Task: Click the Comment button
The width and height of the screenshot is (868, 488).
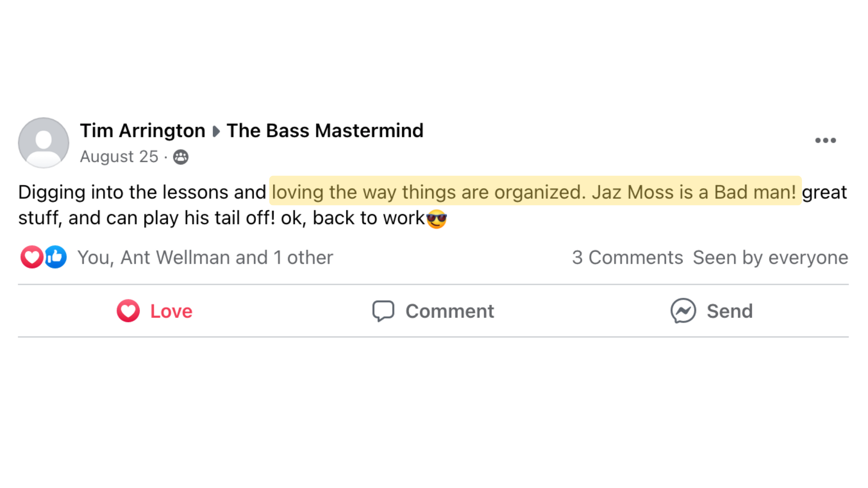Action: point(433,311)
